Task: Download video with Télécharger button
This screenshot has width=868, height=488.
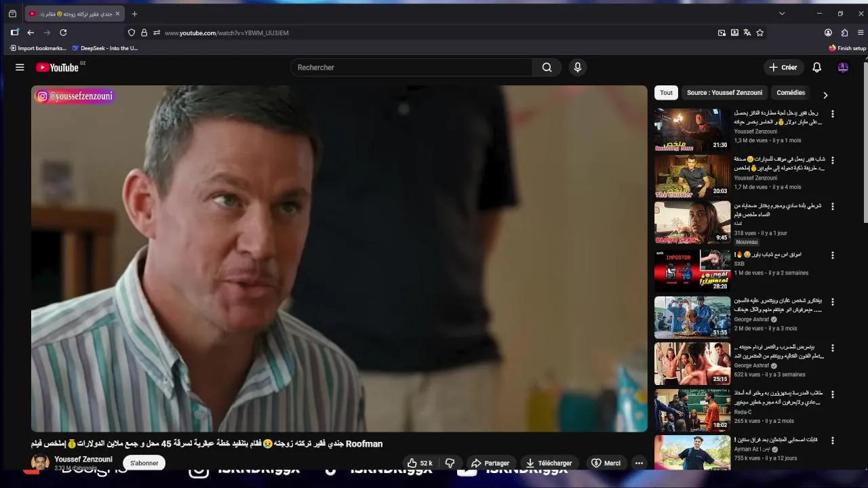Action: [x=549, y=463]
